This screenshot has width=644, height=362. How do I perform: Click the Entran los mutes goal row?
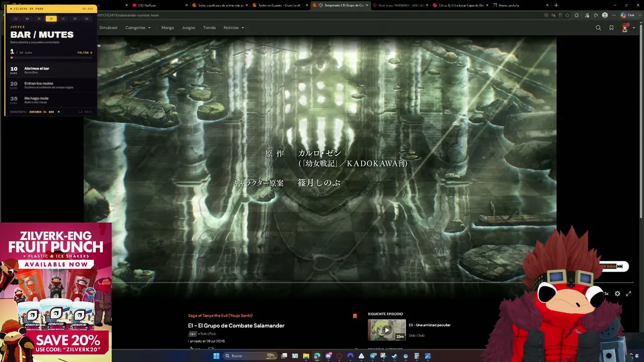[x=51, y=85]
